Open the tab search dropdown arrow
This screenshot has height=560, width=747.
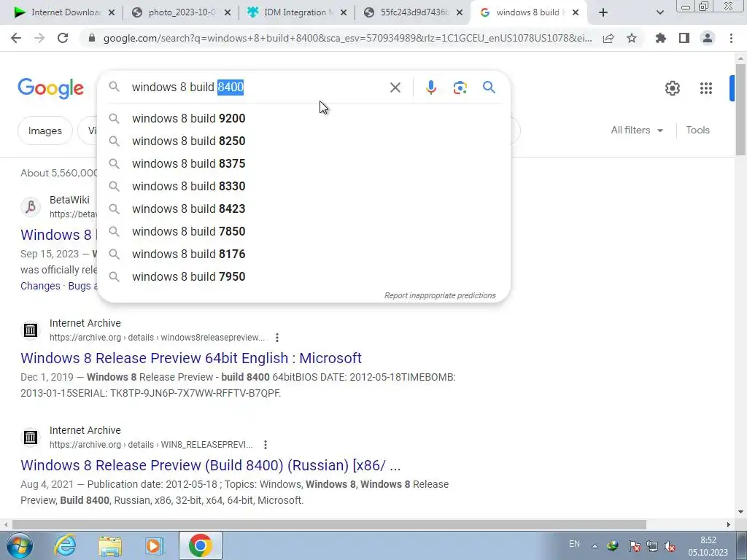[x=659, y=12]
